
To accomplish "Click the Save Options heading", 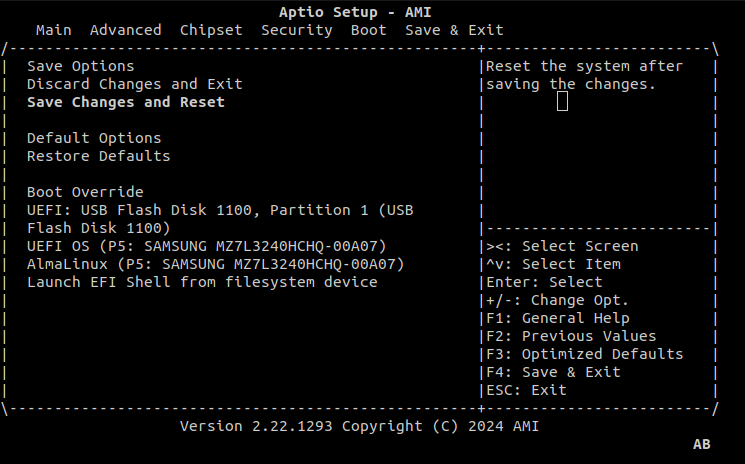I will [80, 66].
